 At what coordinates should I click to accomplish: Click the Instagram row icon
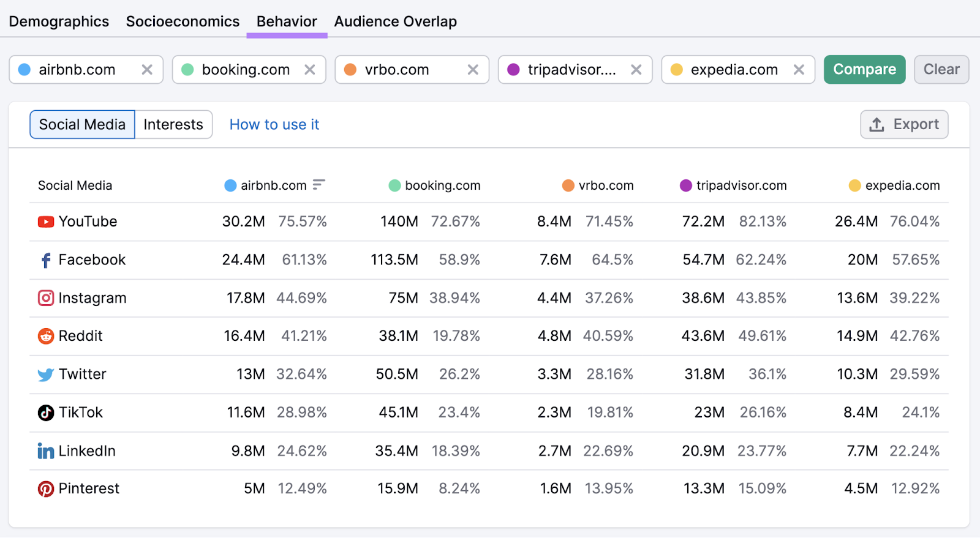pyautogui.click(x=46, y=298)
